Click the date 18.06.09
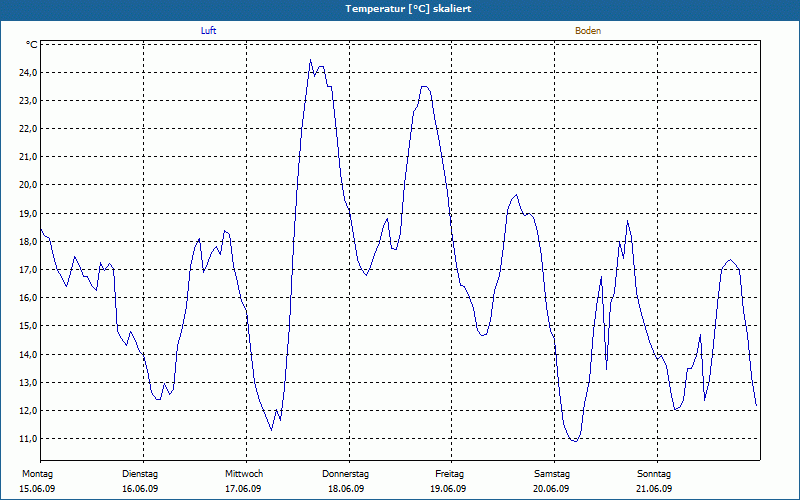Image resolution: width=800 pixels, height=500 pixels. coord(346,489)
